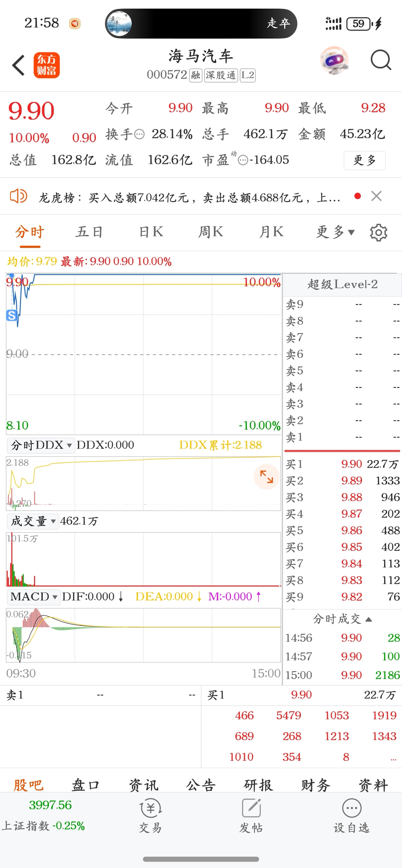Tap the 走卒 dynamic island pill
Image resolution: width=402 pixels, height=868 pixels.
click(x=201, y=24)
